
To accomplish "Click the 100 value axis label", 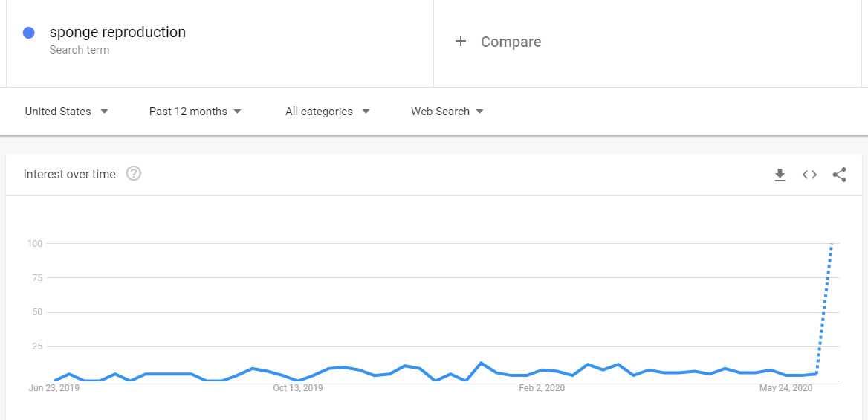I will (36, 243).
